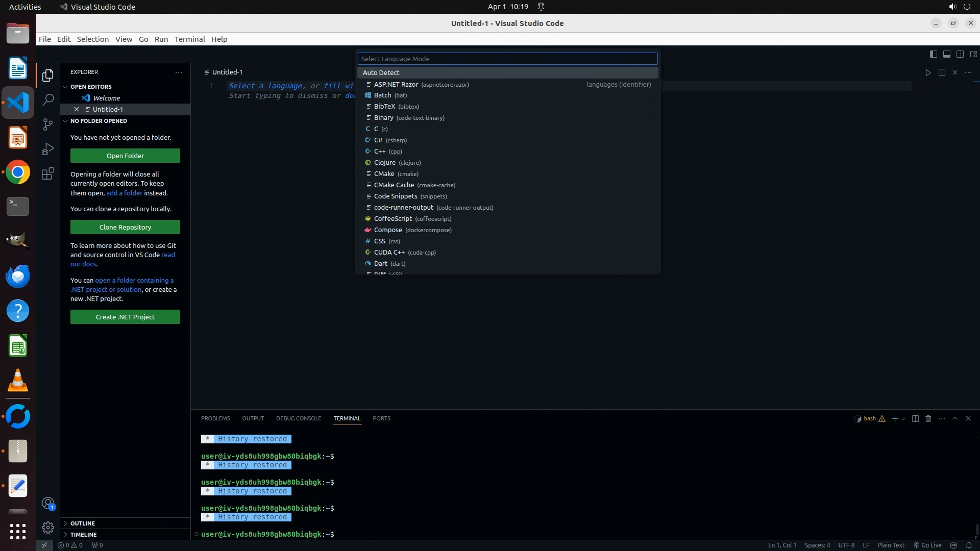Expand the OUTLINE section
This screenshot has height=551, width=980.
tap(83, 523)
